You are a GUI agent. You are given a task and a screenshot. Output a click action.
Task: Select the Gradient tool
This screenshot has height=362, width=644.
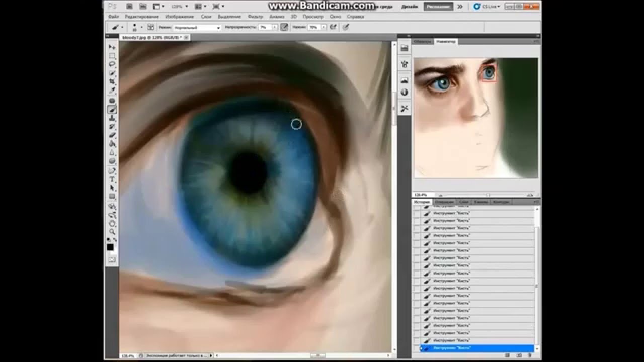112,144
